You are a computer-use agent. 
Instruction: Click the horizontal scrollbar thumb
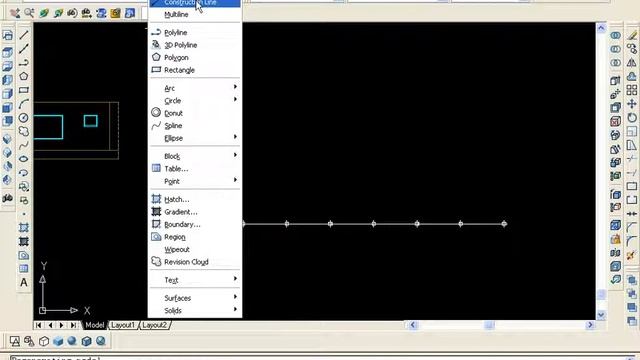489,325
